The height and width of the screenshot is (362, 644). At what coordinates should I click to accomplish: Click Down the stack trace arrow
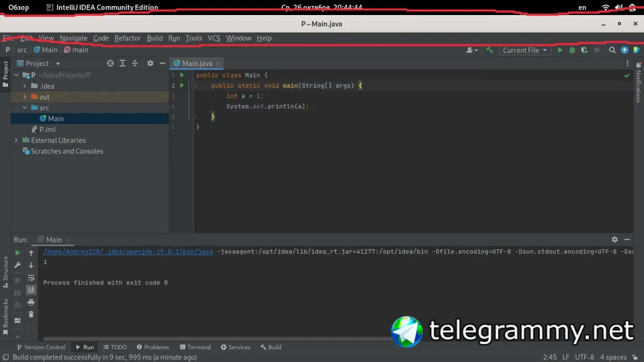point(31,265)
